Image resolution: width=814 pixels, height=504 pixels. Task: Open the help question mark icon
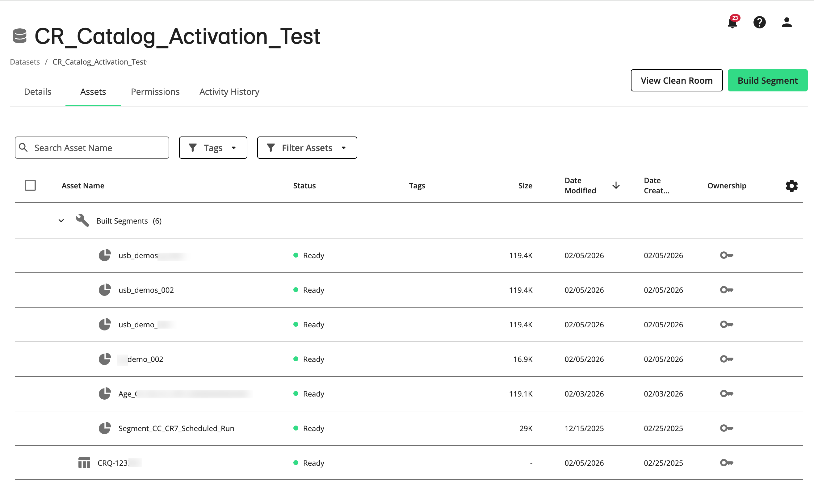tap(759, 22)
